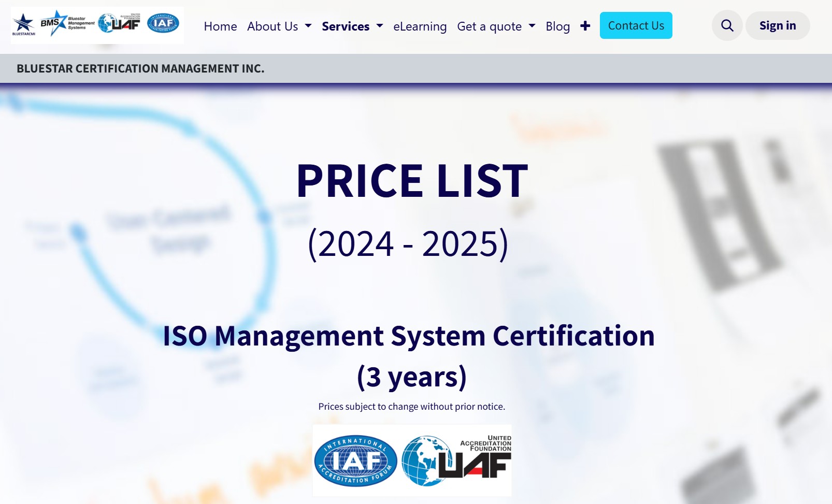Expand the About Us dropdown arrow
832x504 pixels.
click(x=308, y=26)
